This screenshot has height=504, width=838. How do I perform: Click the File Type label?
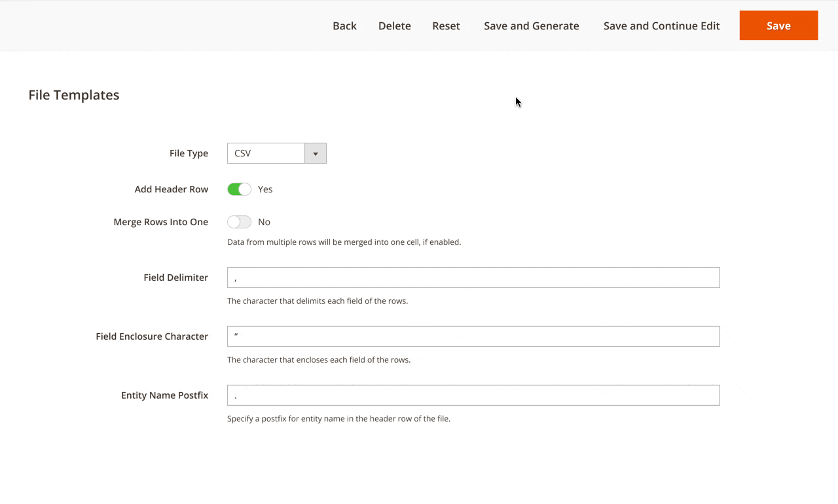coord(189,153)
